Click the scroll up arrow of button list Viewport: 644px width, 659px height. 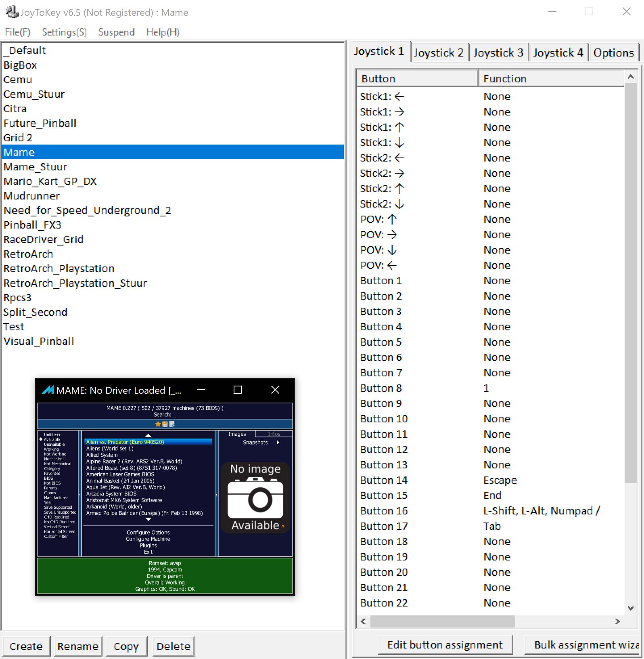tap(631, 77)
